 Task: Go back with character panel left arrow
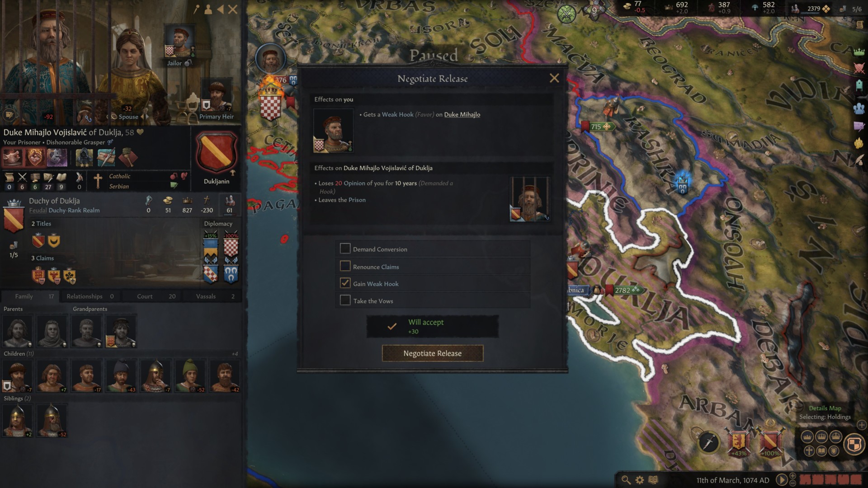pos(221,9)
